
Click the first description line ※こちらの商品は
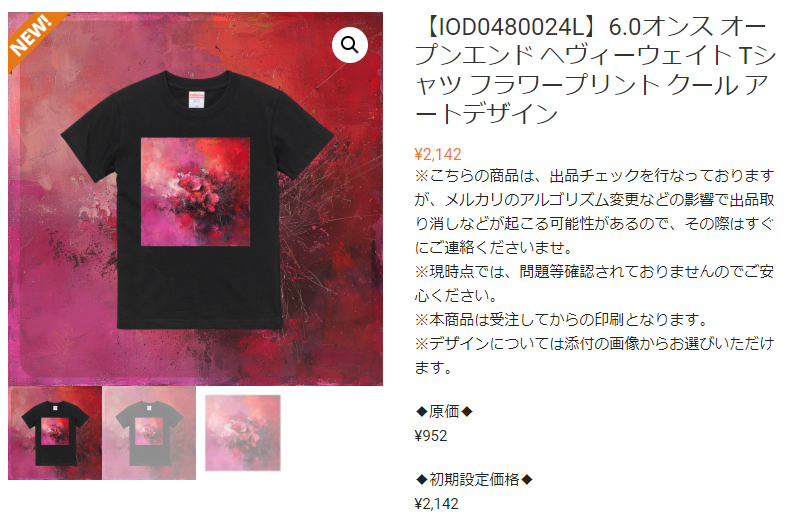click(594, 176)
